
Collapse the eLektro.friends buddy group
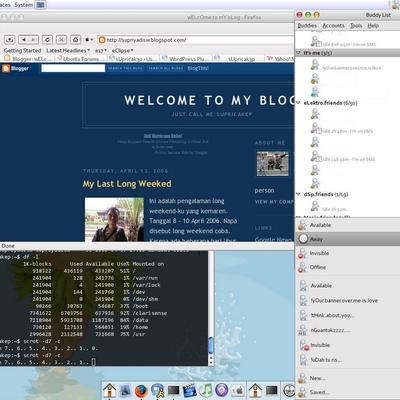click(x=298, y=103)
